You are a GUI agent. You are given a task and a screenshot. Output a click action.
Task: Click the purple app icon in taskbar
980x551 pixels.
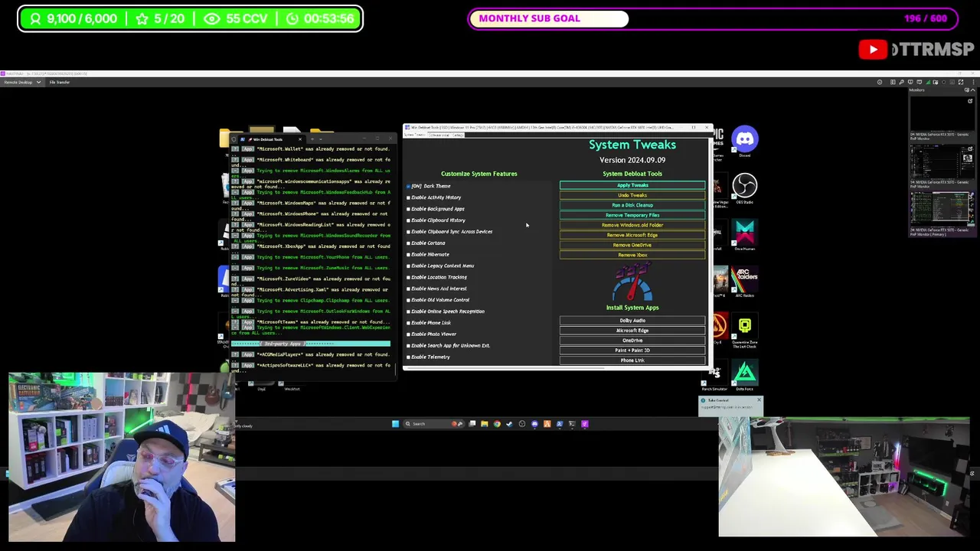click(585, 424)
